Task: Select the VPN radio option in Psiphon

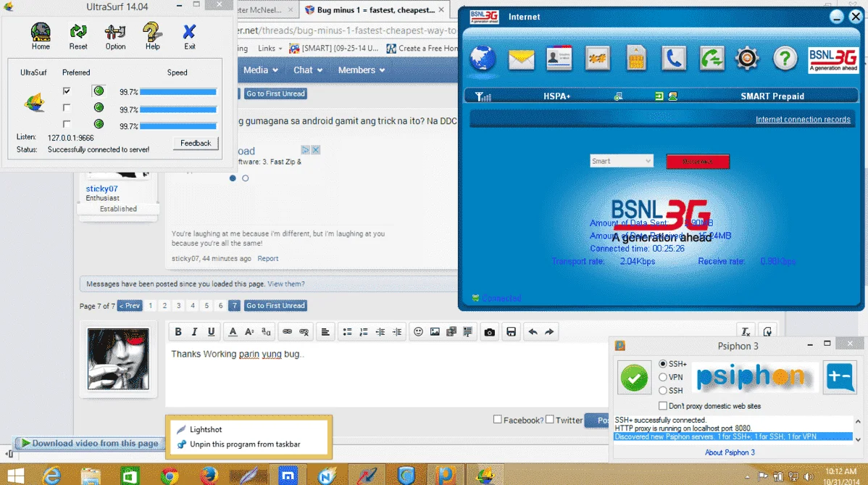Action: coord(663,377)
